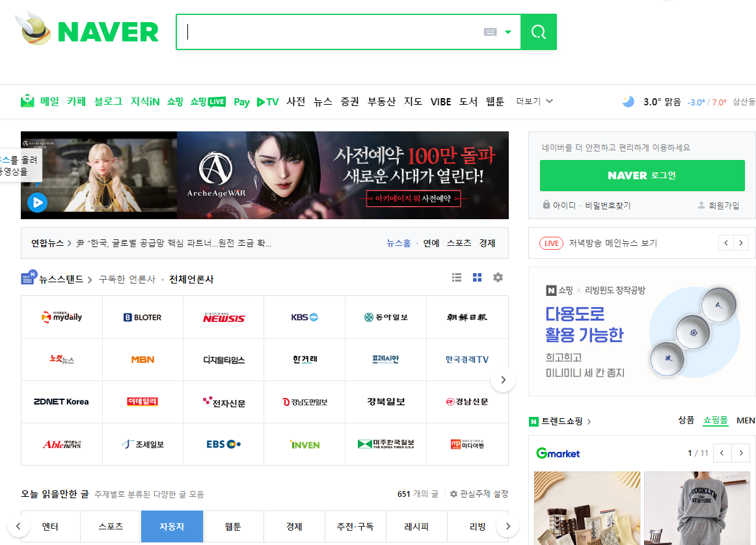Click the NAVER logo

pos(108,33)
